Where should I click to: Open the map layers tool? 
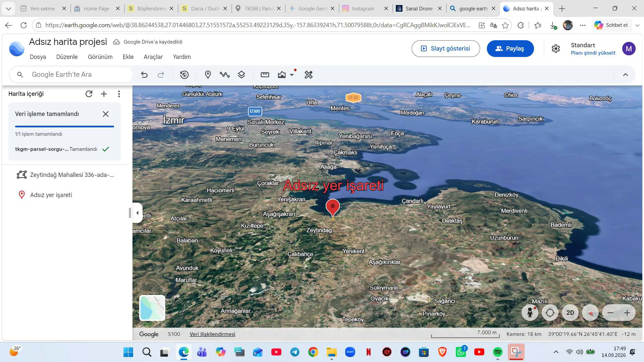241,75
